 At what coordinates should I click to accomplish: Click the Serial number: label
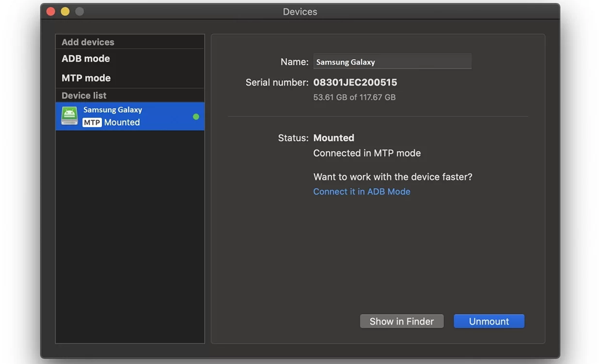(277, 82)
